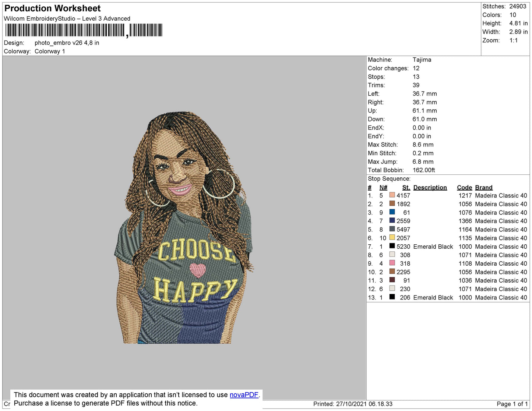Click the 'Right:' value 36.7 mm
Viewport: 532px width, 411px height.
pos(424,102)
